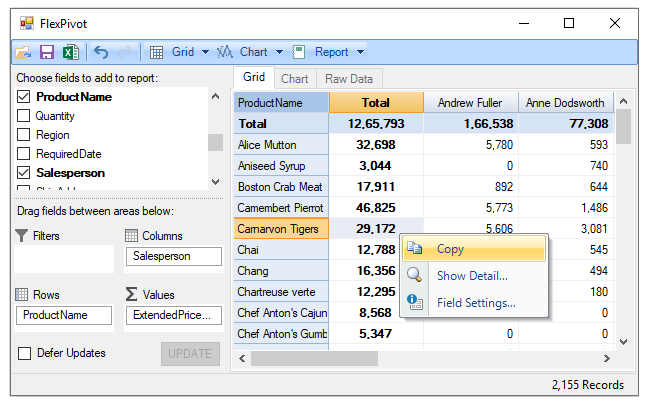The image size is (647, 405).
Task: Expand the Report dropdown arrow
Action: (x=360, y=52)
